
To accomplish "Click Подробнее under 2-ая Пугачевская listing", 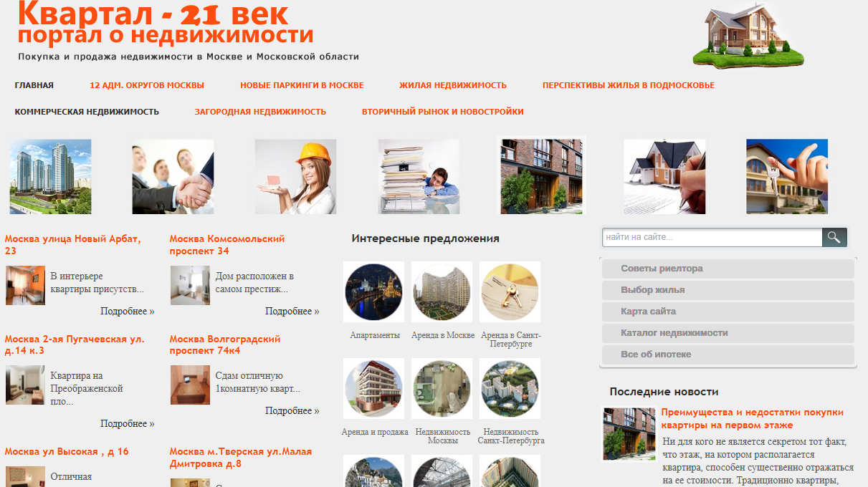I will click(128, 424).
